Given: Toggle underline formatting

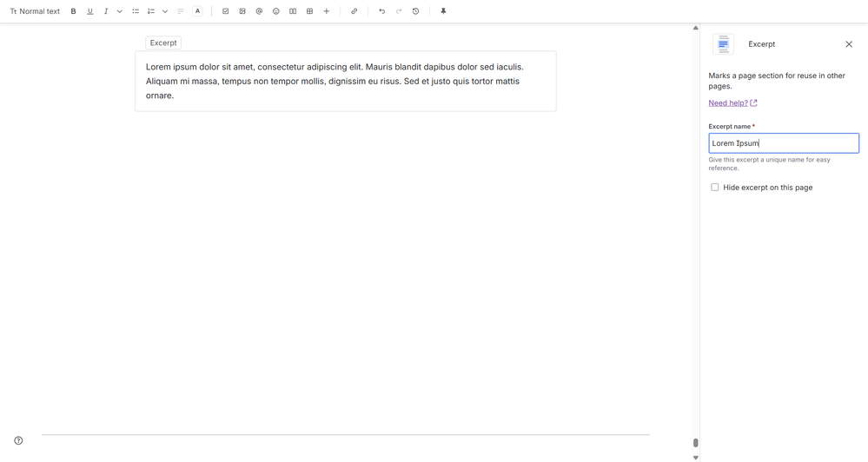Looking at the screenshot, I should [x=89, y=11].
